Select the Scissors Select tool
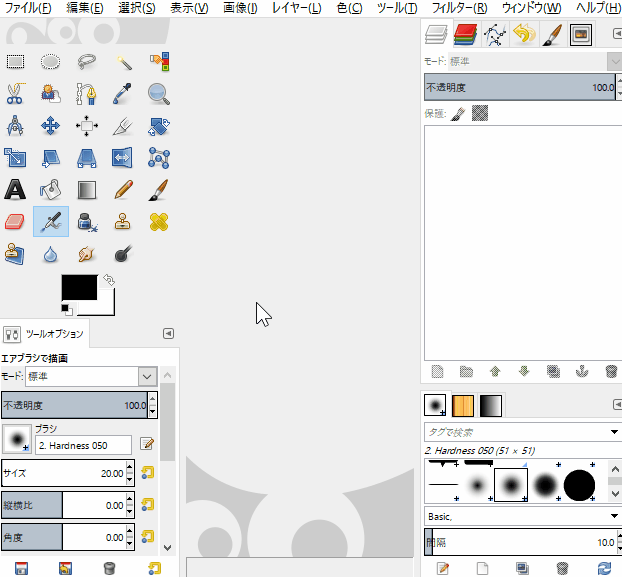This screenshot has width=622, height=577. [x=15, y=94]
